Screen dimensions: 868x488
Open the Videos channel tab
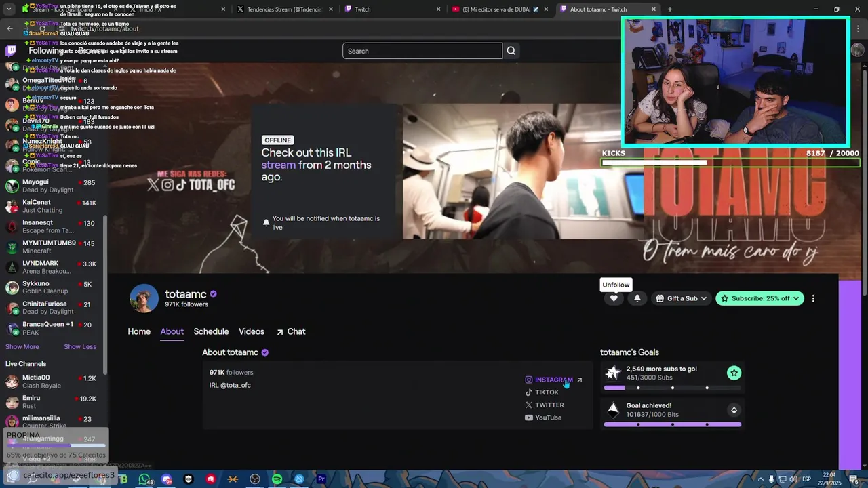[x=251, y=331]
